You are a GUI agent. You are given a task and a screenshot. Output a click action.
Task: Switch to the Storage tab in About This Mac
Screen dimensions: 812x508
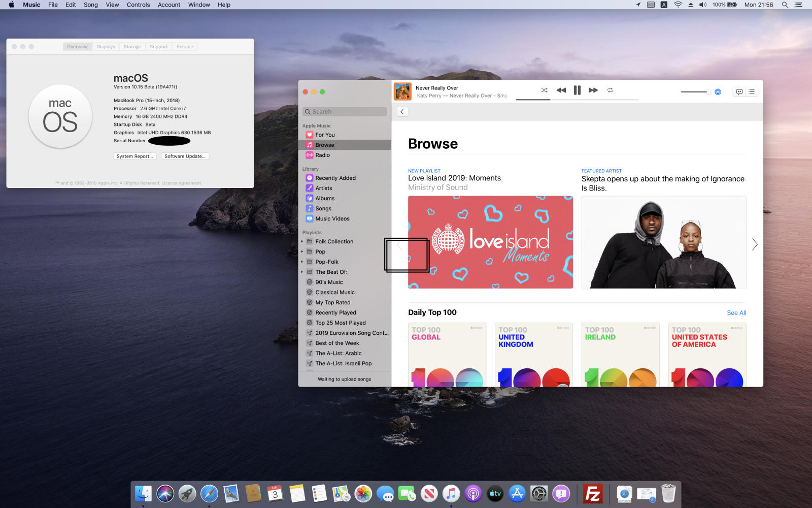132,47
